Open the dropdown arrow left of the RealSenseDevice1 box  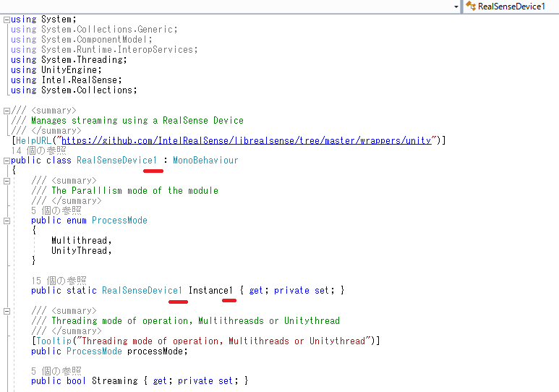[x=456, y=6]
